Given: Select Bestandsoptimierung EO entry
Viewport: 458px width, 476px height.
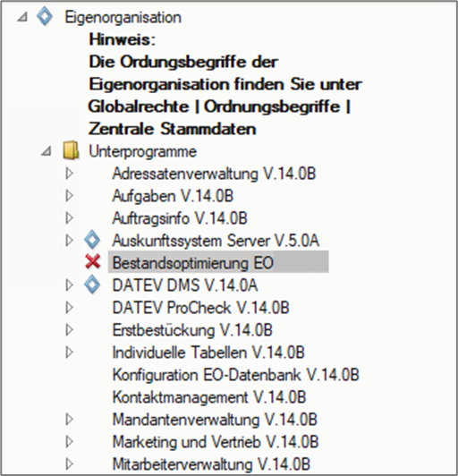Looking at the screenshot, I should point(193,262).
